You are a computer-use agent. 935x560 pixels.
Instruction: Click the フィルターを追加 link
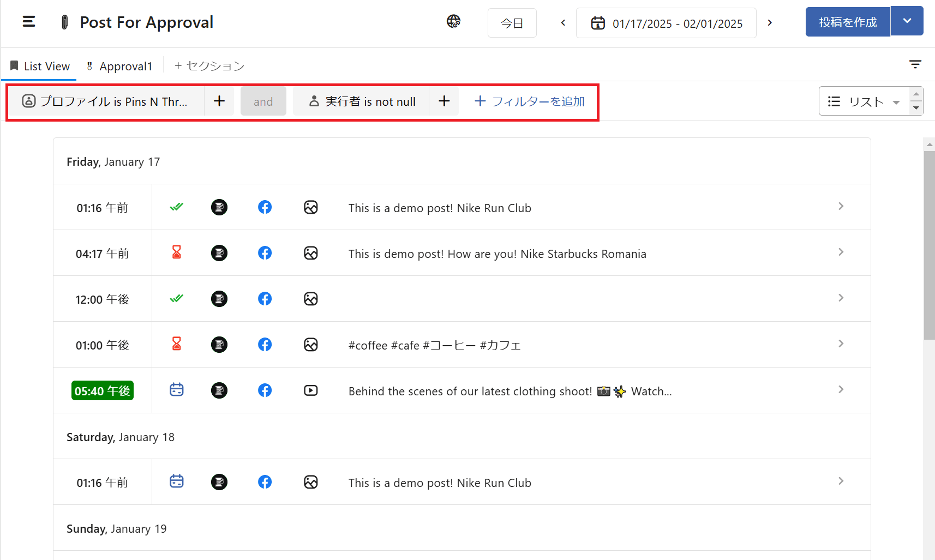tap(530, 101)
